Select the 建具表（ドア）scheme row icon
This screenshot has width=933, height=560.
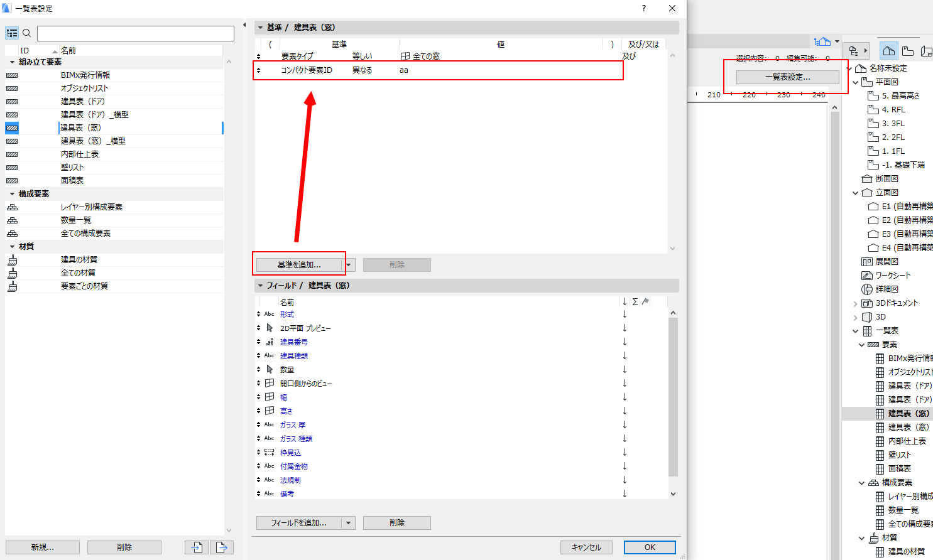[x=12, y=102]
